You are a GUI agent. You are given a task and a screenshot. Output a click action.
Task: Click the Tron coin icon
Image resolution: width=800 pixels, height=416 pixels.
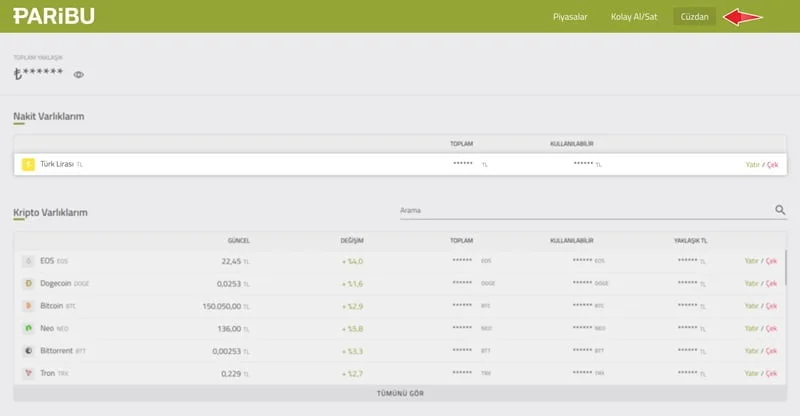pyautogui.click(x=28, y=373)
